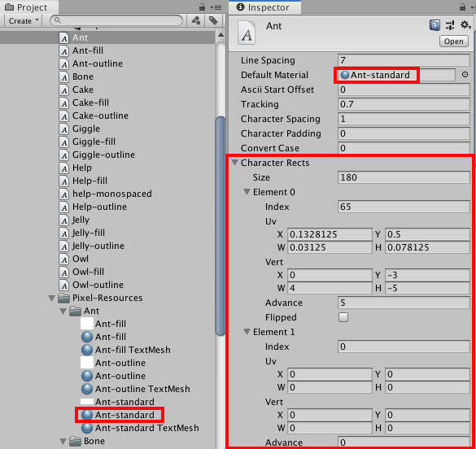
Task: Collapse Element 1 foldout
Action: (247, 332)
